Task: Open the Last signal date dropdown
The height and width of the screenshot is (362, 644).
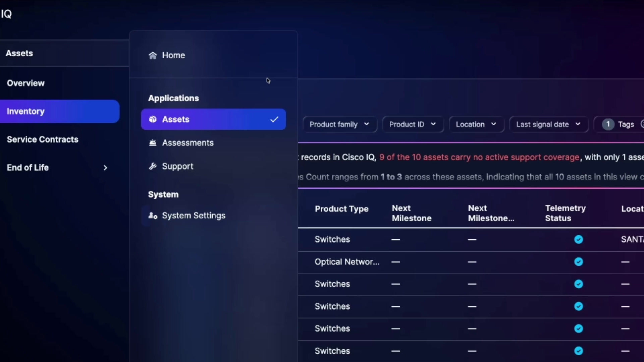Action: pyautogui.click(x=548, y=124)
